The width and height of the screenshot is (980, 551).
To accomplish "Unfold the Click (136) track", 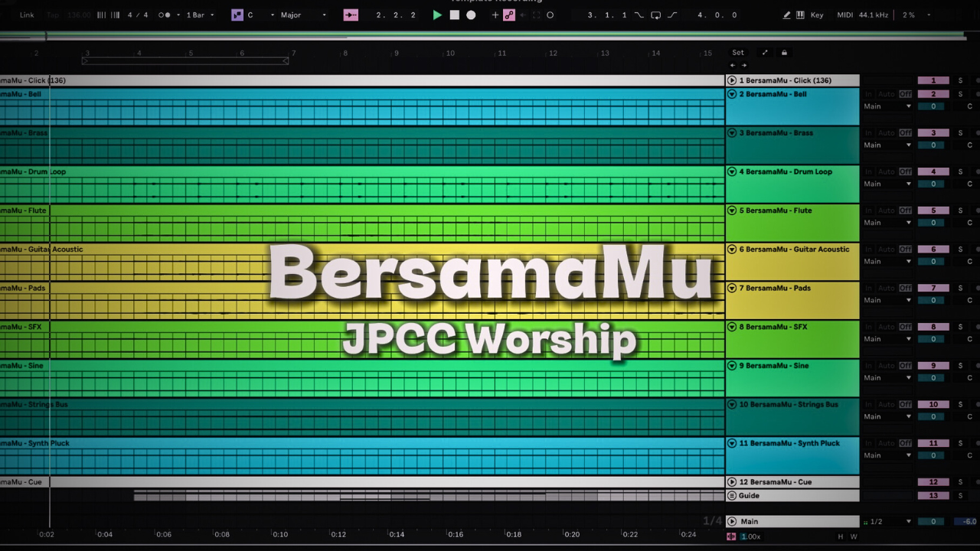I will pyautogui.click(x=732, y=80).
